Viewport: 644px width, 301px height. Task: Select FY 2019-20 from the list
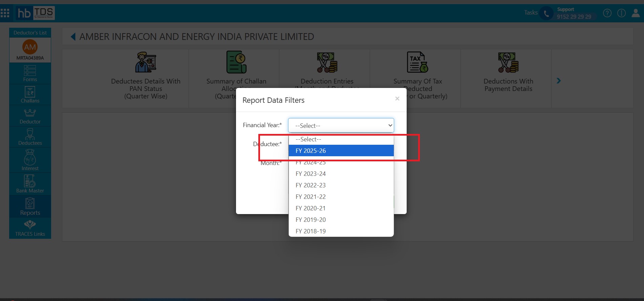pyautogui.click(x=341, y=220)
